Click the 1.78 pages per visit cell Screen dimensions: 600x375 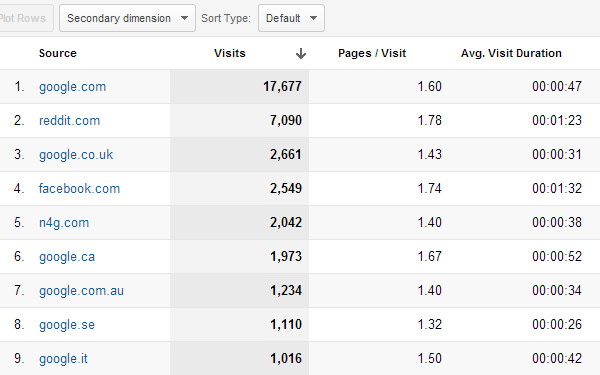429,121
